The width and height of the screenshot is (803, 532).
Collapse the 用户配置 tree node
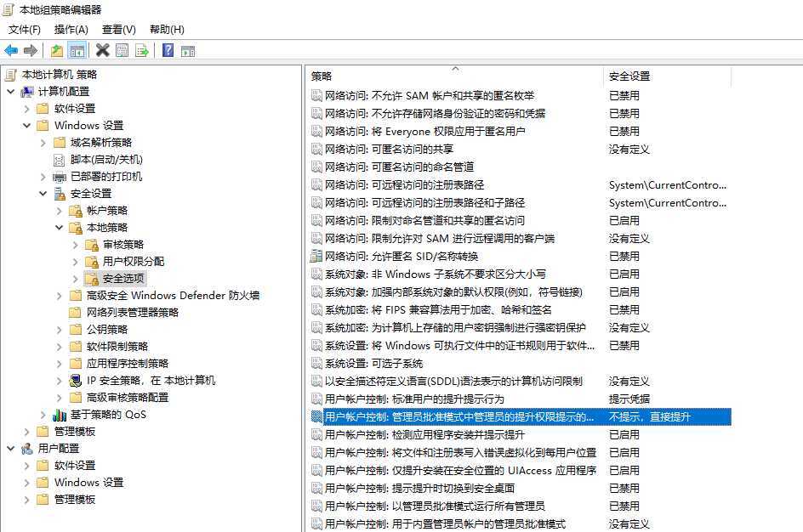click(11, 449)
